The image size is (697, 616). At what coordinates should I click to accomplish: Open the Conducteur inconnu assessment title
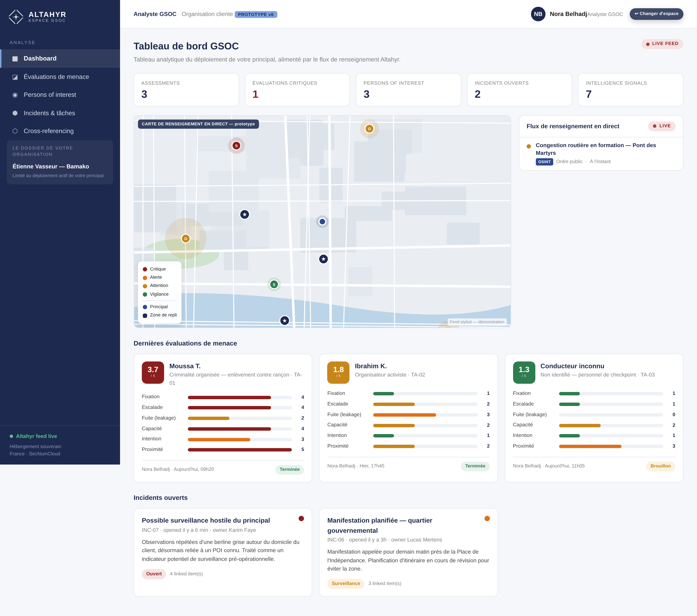[572, 366]
